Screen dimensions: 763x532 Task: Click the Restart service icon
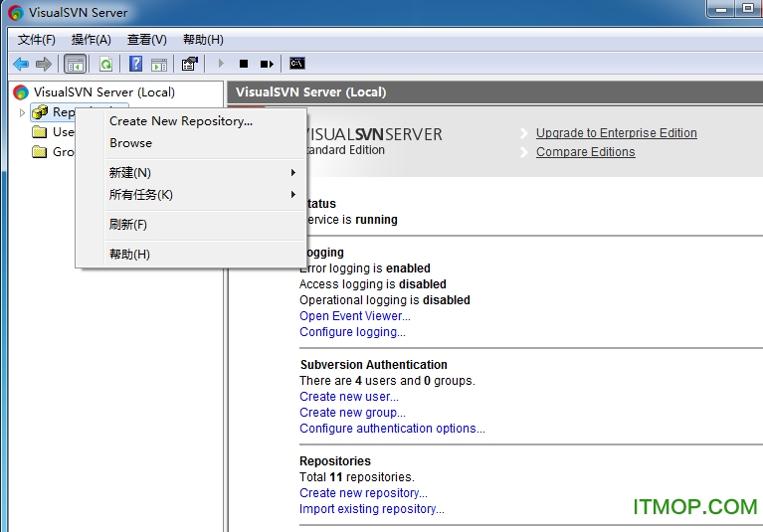click(267, 64)
